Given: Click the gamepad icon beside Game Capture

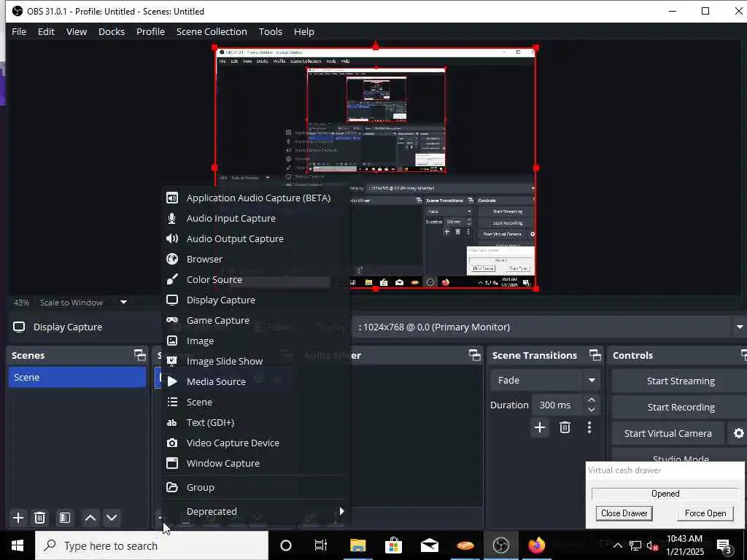Looking at the screenshot, I should [x=172, y=320].
